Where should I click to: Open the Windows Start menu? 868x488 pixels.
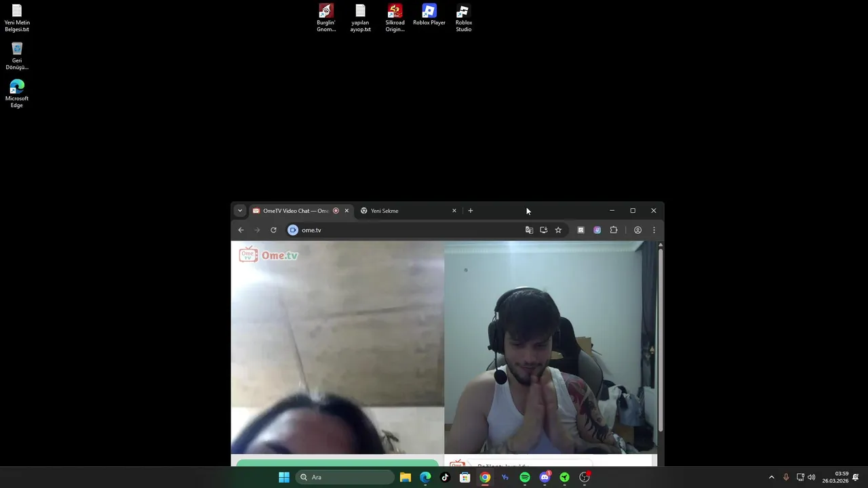284,477
